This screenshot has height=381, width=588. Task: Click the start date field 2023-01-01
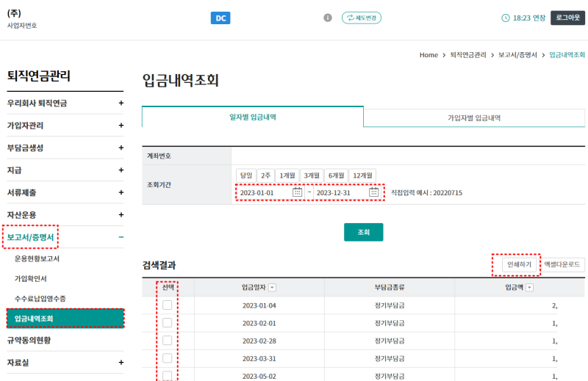point(264,192)
